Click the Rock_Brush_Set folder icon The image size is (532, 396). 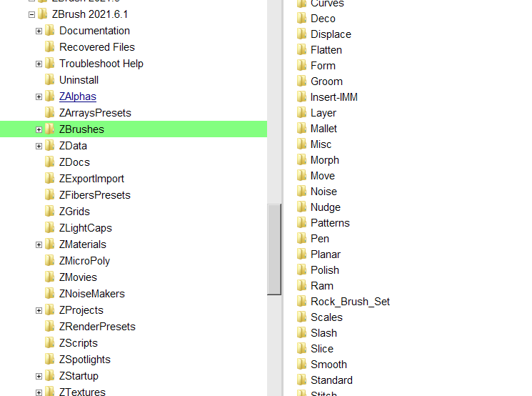click(x=301, y=301)
